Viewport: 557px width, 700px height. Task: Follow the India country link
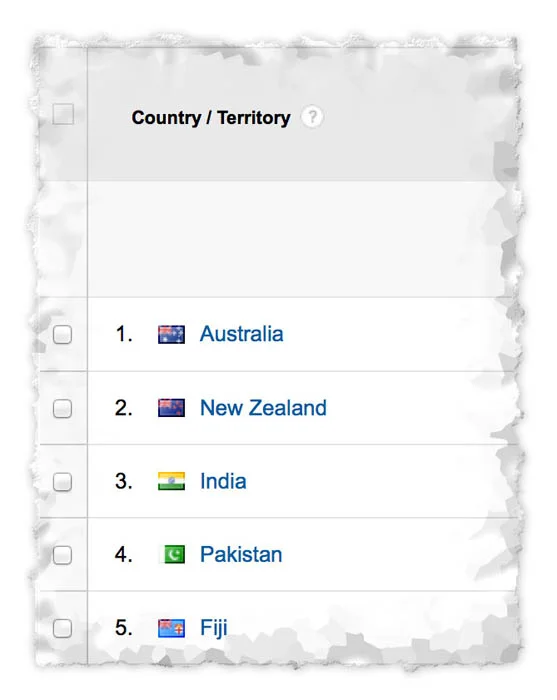click(223, 481)
